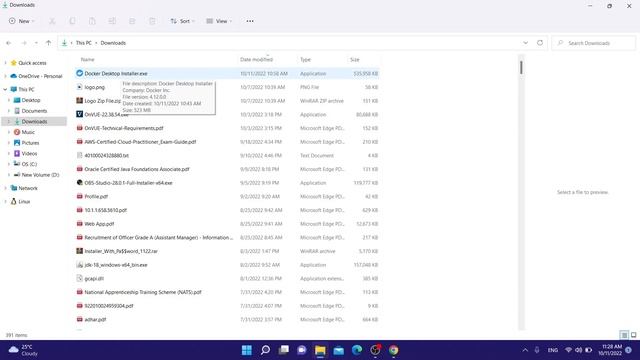Open the View dropdown
The width and height of the screenshot is (640, 360).
click(219, 21)
